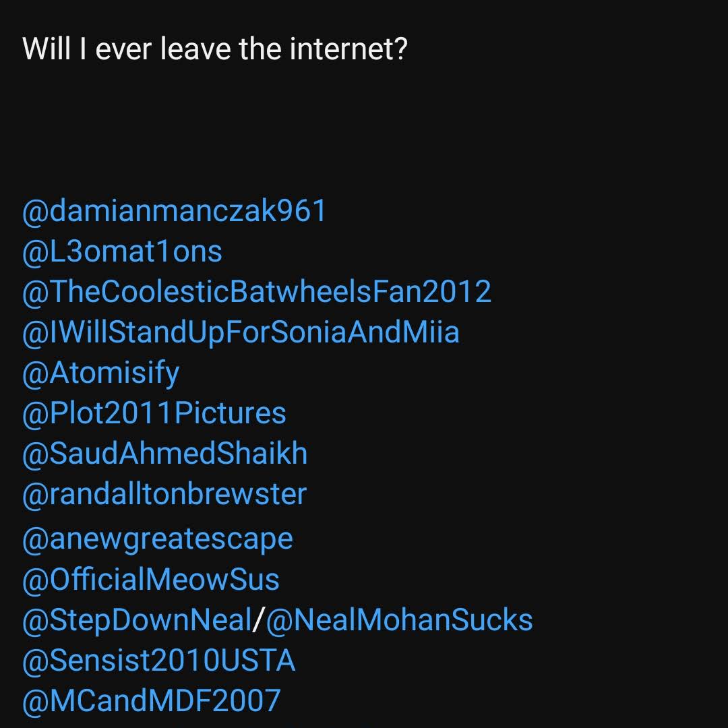The image size is (728, 728).
Task: Go to the @Sensist2010USTA mention
Action: point(159,661)
